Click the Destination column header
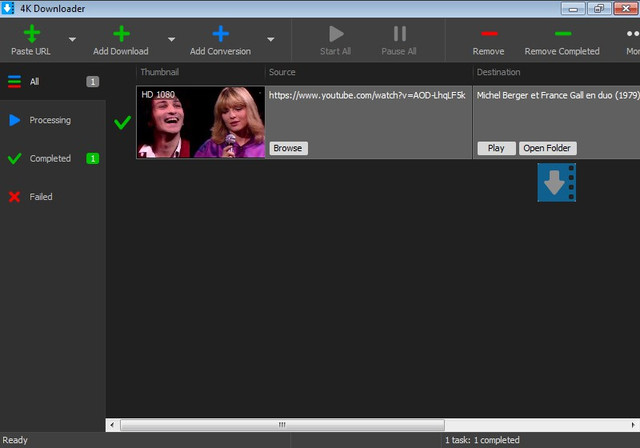This screenshot has height=448, width=640. (498, 72)
